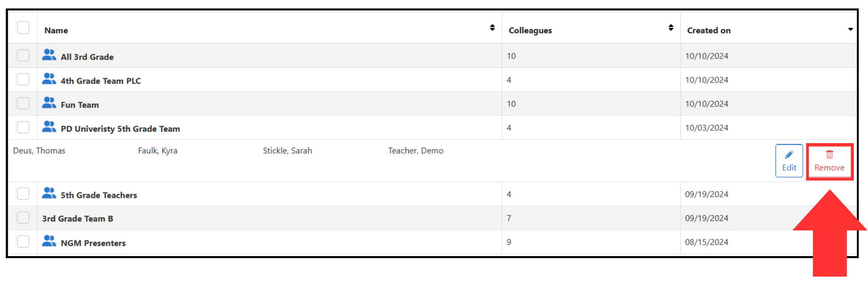Screen dimensions: 868x289
Task: Select the 3rd Grade Team B name
Action: coord(77,219)
